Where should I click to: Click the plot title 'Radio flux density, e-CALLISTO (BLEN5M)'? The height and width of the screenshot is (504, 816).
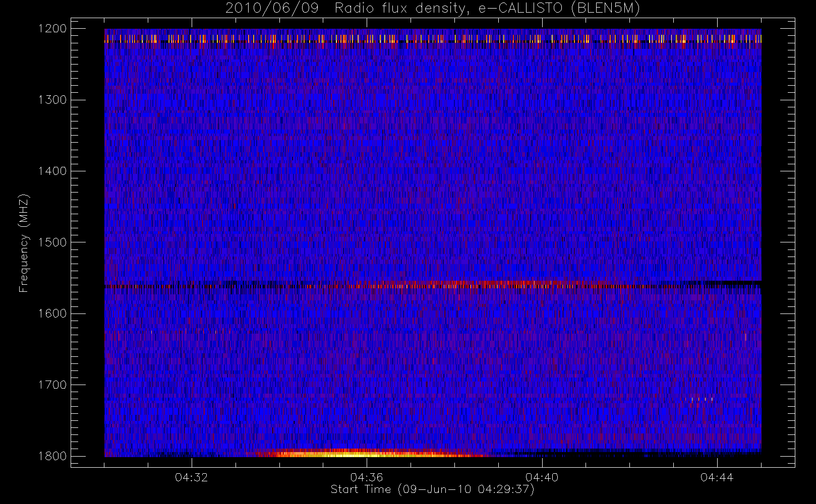(x=488, y=9)
